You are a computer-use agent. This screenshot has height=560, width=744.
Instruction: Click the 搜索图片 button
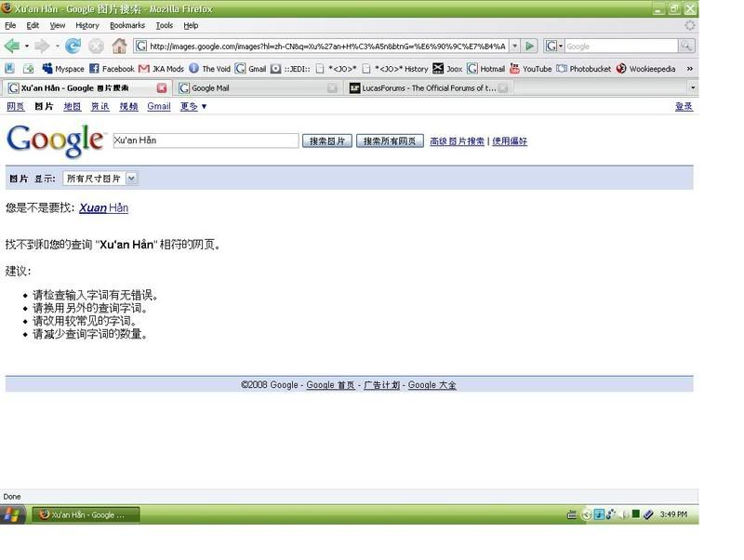(x=327, y=141)
